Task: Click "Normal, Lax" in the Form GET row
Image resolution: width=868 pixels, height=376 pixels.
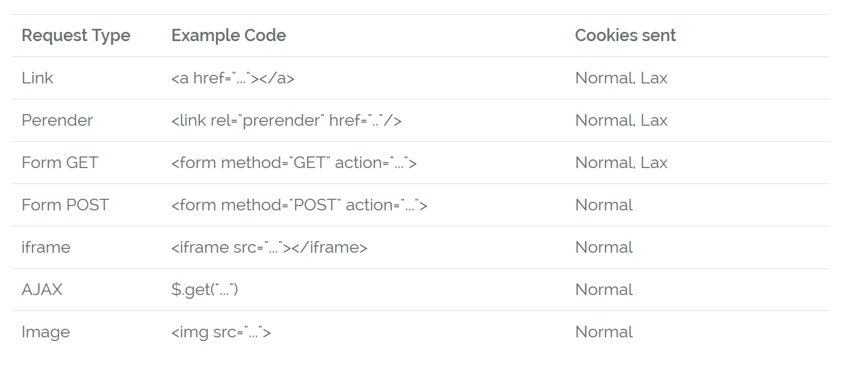Action: pos(621,163)
